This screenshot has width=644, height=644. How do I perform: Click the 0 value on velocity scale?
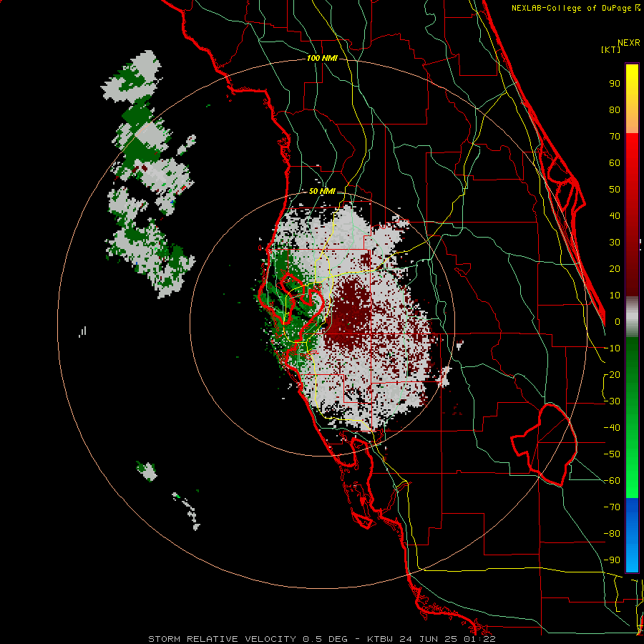coord(618,321)
